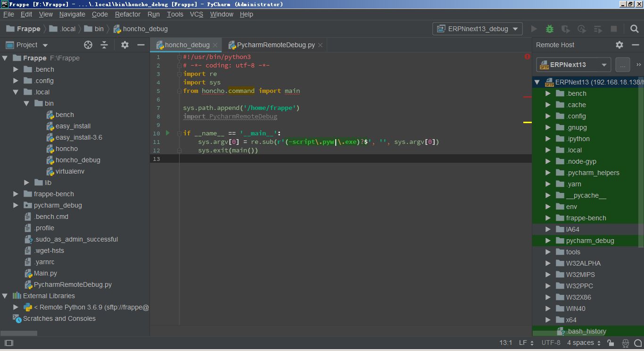Screen dimensions: 644x351
Task: Click the 13:1 cursor position indicator
Action: [x=505, y=343]
